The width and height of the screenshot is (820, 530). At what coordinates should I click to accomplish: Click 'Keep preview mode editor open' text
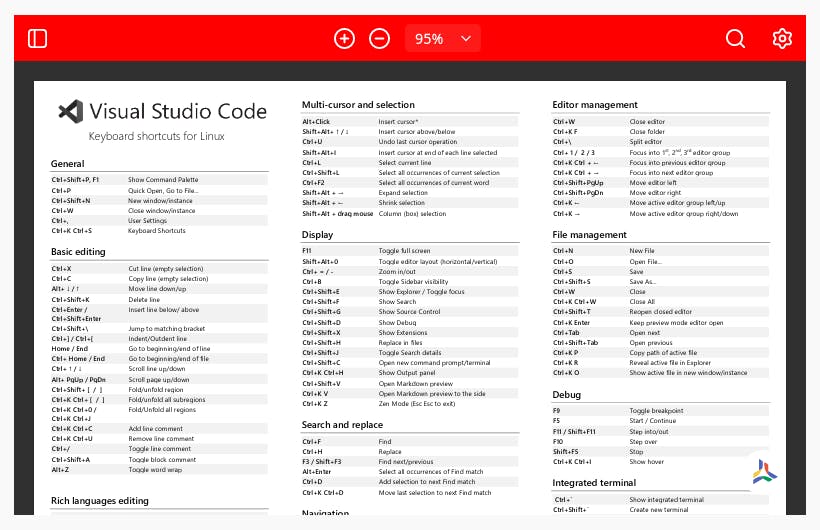(x=676, y=323)
